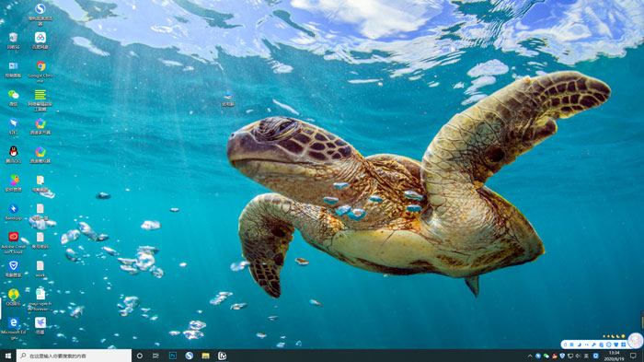Open Task View from the taskbar
644x362 pixels.
(155, 356)
